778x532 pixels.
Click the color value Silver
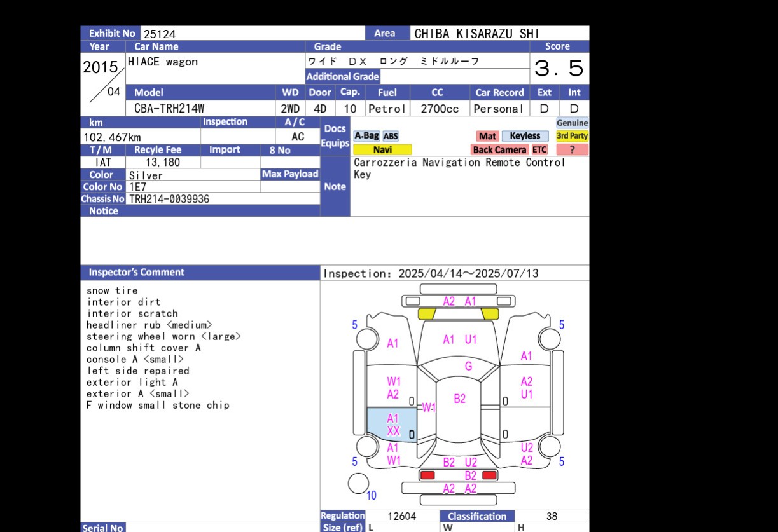point(146,175)
